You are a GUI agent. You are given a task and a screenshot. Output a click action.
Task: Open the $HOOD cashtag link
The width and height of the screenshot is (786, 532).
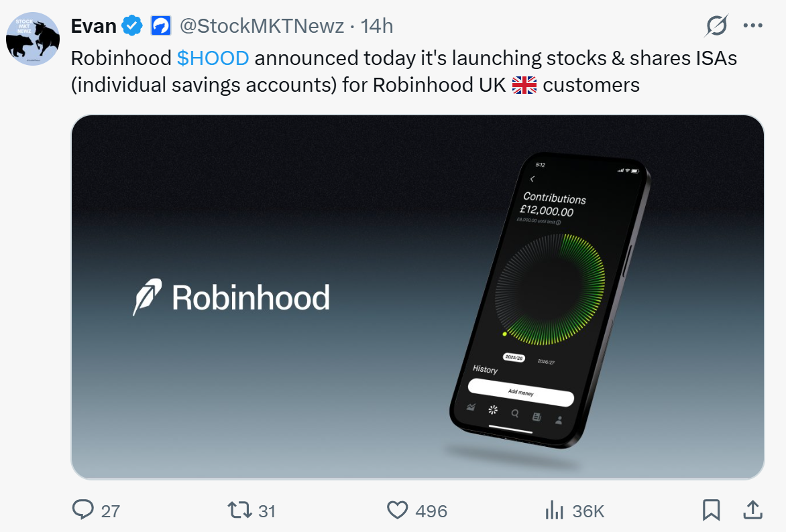[213, 58]
